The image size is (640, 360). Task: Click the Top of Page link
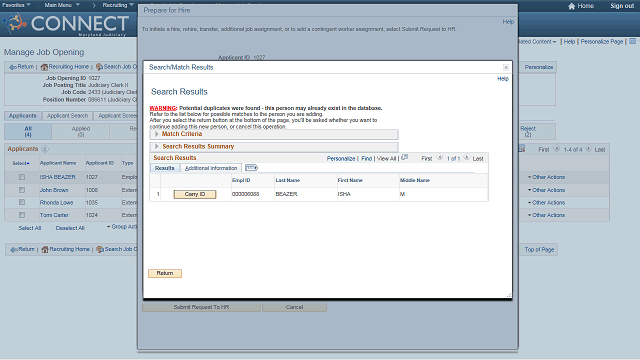pyautogui.click(x=539, y=249)
